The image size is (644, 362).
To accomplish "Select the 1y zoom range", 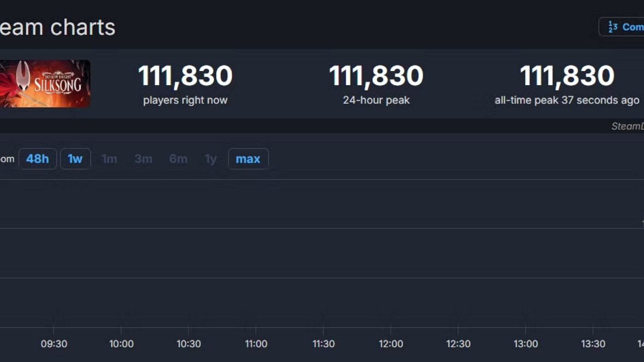I will [x=211, y=159].
